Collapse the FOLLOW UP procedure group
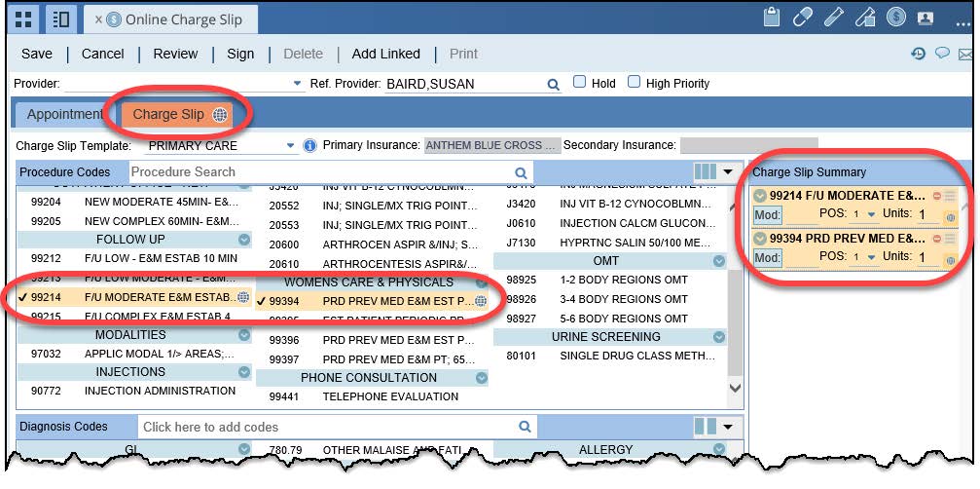The height and width of the screenshot is (489, 980). pos(243,240)
